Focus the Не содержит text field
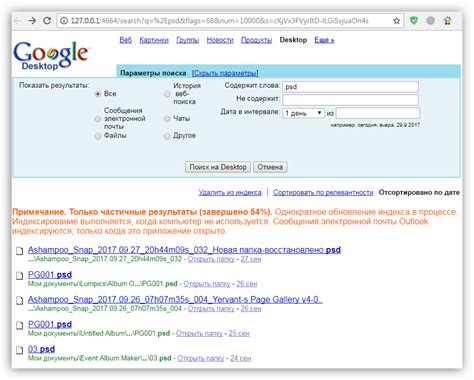This screenshot has width=474, height=380. (350, 100)
